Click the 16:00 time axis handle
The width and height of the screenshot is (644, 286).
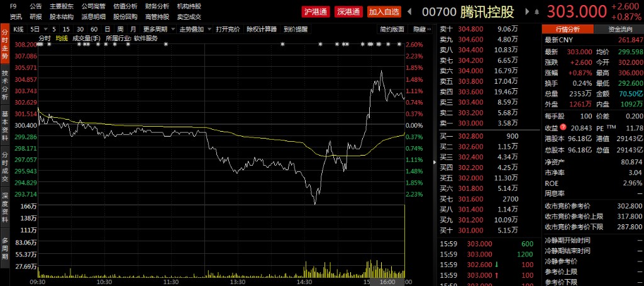coord(387,282)
